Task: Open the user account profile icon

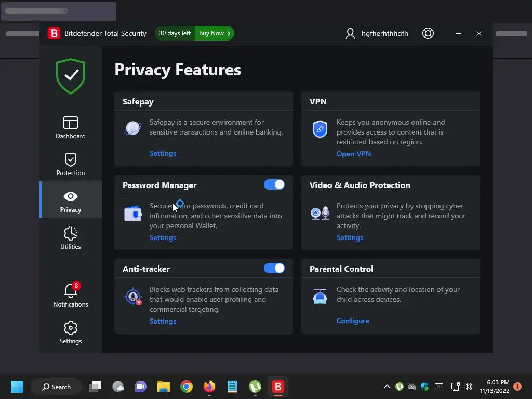Action: click(350, 33)
